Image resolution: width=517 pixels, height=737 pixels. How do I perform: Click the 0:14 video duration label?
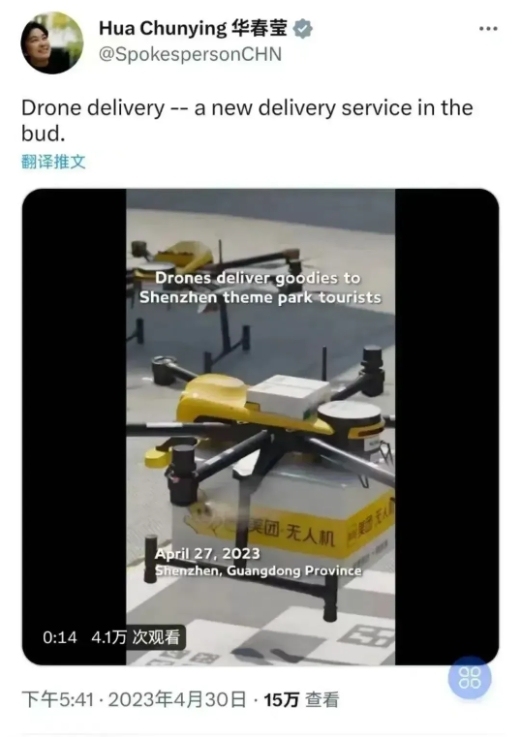pyautogui.click(x=60, y=637)
